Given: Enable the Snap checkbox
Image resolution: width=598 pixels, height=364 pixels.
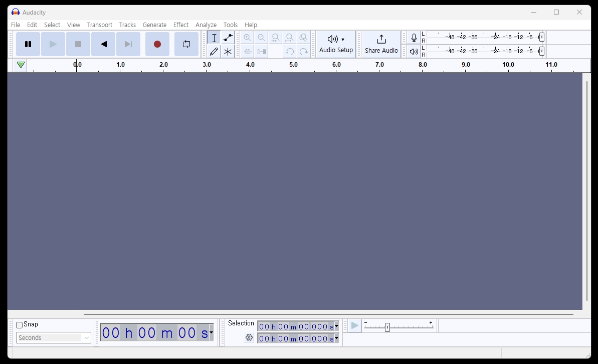Looking at the screenshot, I should 19,324.
